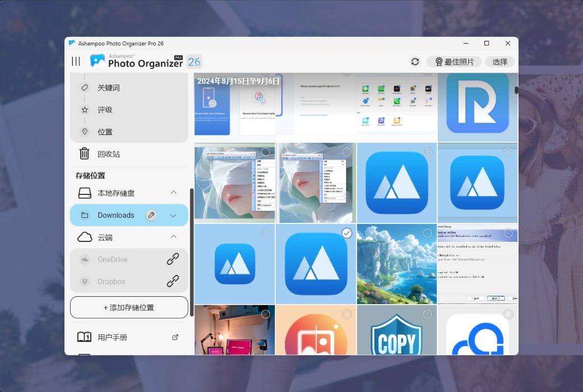Click the wrench icon next to Downloads

pyautogui.click(x=151, y=215)
